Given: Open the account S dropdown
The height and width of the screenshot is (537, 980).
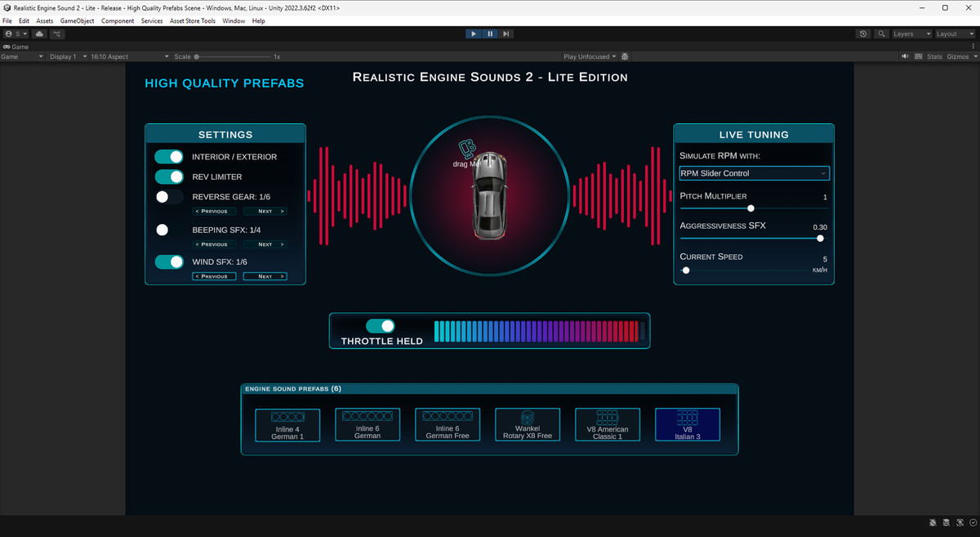Looking at the screenshot, I should (x=16, y=34).
